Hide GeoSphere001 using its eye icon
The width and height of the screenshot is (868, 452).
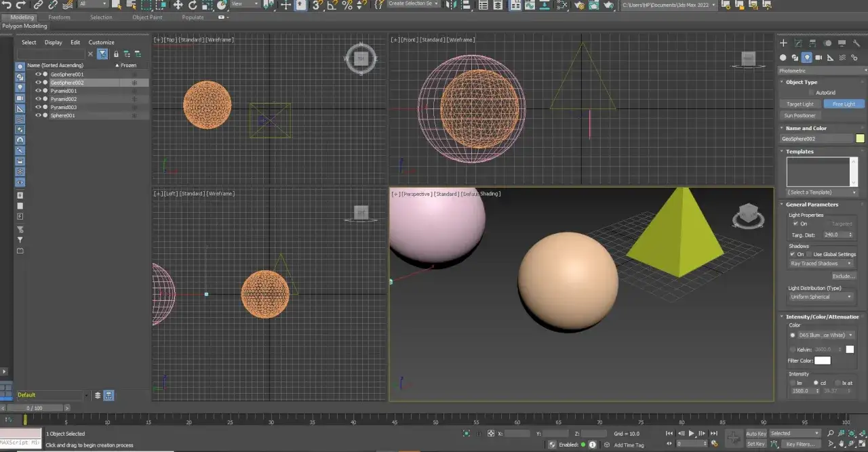38,74
